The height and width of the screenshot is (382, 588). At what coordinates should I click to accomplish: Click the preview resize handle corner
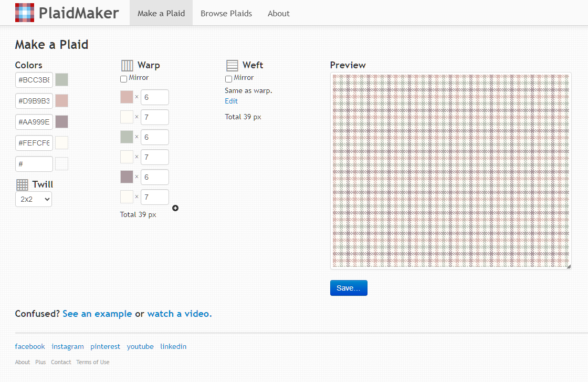[x=569, y=266]
